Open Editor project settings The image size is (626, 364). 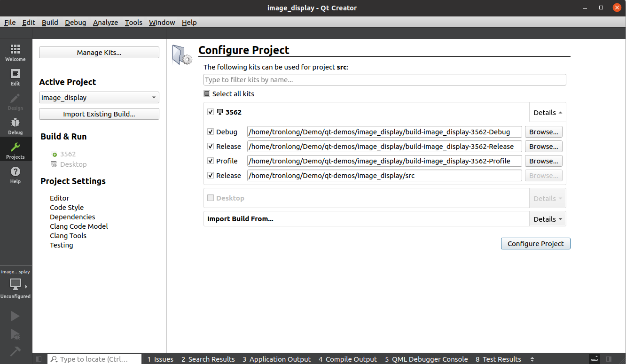pyautogui.click(x=60, y=198)
